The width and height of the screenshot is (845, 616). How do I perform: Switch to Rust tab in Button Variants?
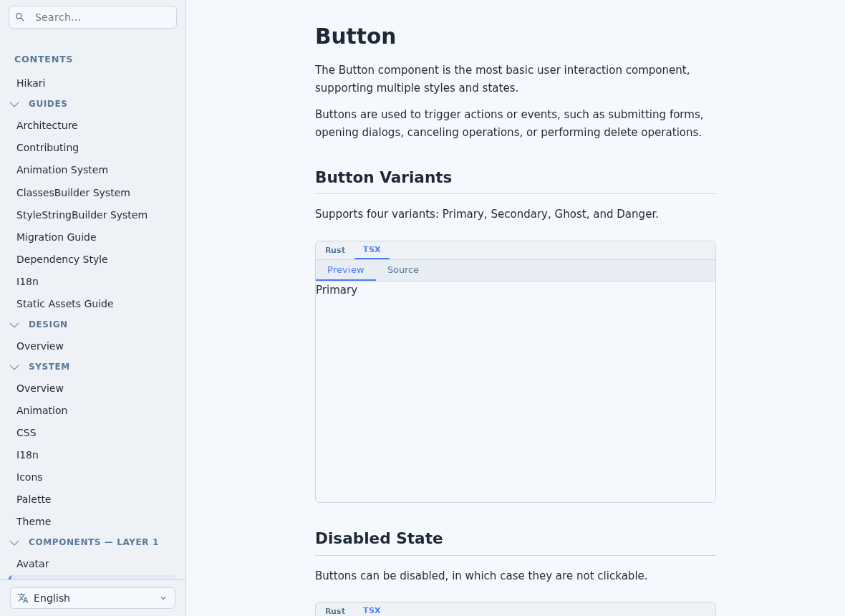(335, 250)
